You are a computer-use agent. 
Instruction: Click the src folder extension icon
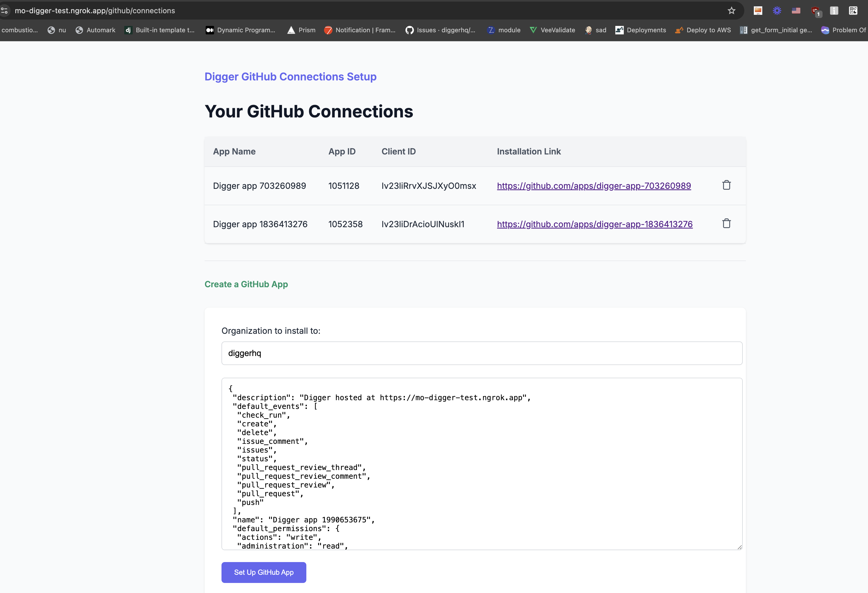[758, 11]
